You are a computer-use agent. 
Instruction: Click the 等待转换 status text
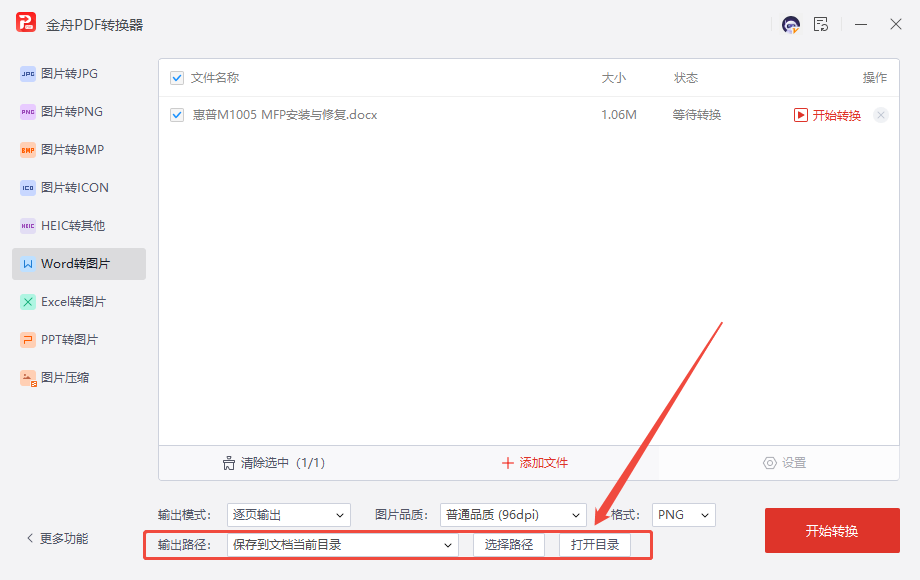click(696, 115)
